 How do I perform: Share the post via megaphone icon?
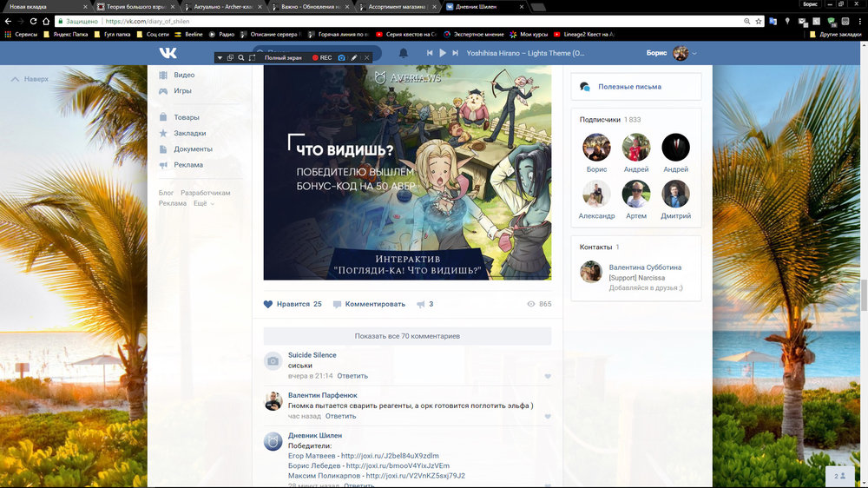coord(421,304)
